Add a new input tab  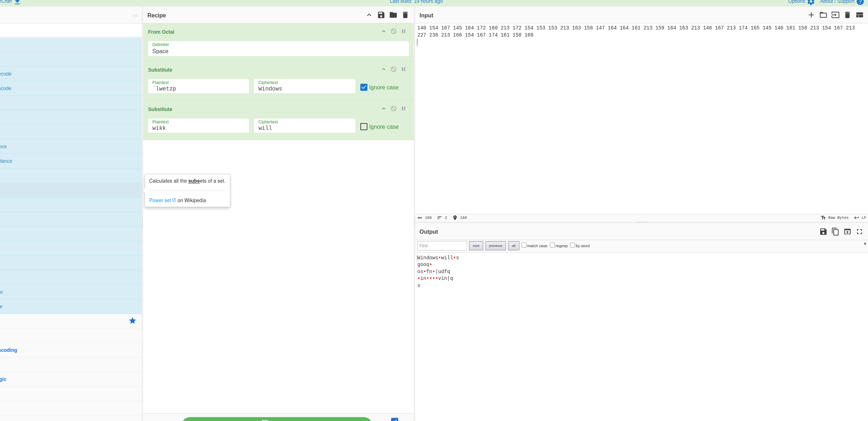click(x=811, y=15)
